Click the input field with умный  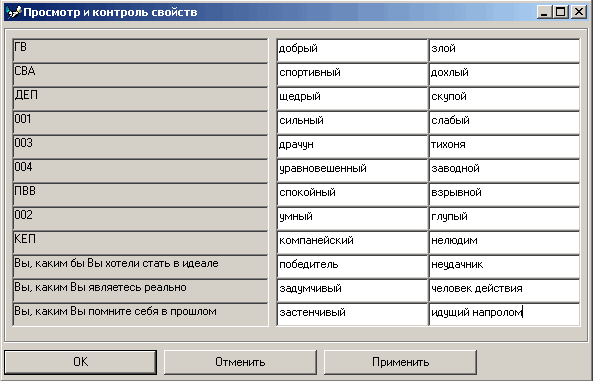(x=352, y=219)
